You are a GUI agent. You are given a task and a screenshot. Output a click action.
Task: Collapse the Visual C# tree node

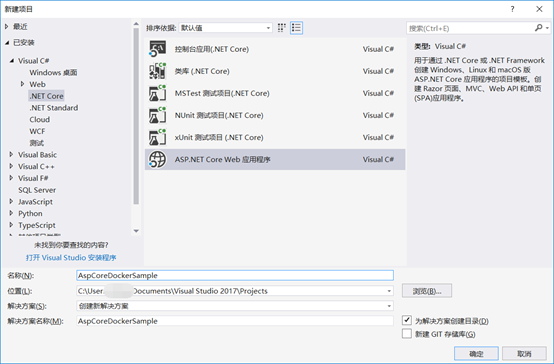[x=12, y=61]
